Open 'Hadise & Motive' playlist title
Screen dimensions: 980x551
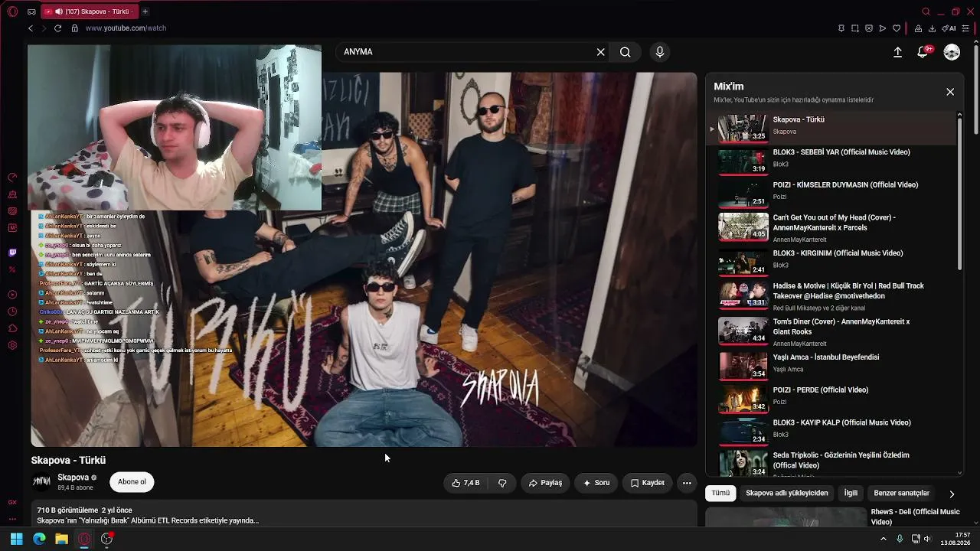coord(848,291)
